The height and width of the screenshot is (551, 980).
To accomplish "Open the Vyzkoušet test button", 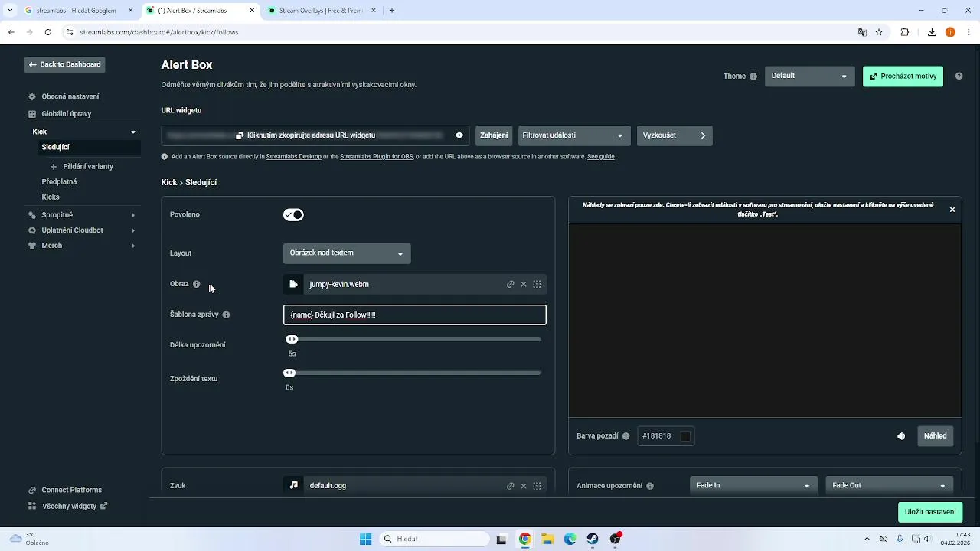I will (675, 135).
